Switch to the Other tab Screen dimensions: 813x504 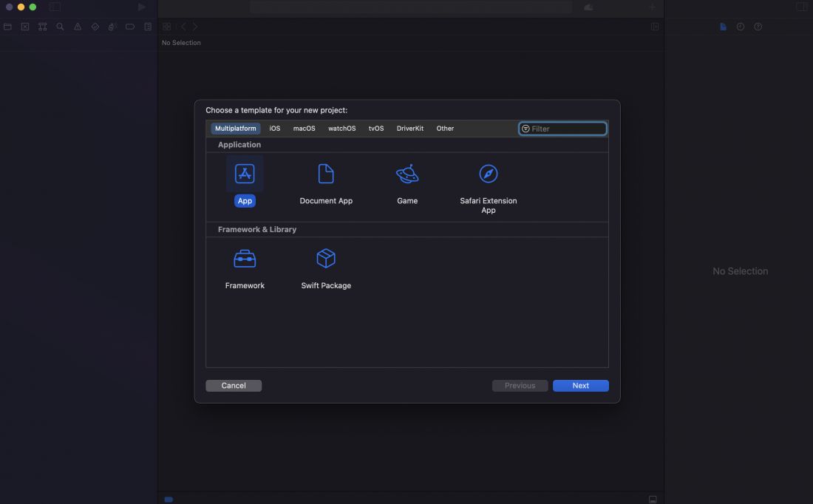tap(445, 129)
